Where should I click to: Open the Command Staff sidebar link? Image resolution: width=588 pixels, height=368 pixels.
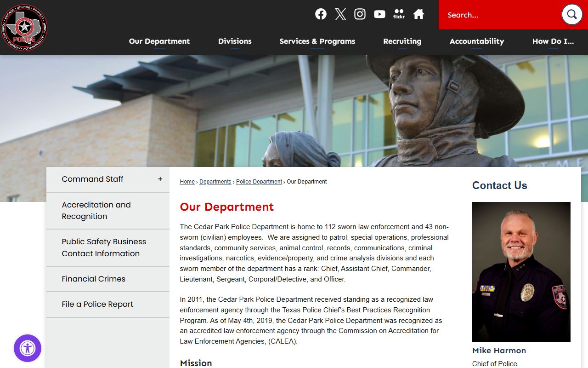coord(92,179)
